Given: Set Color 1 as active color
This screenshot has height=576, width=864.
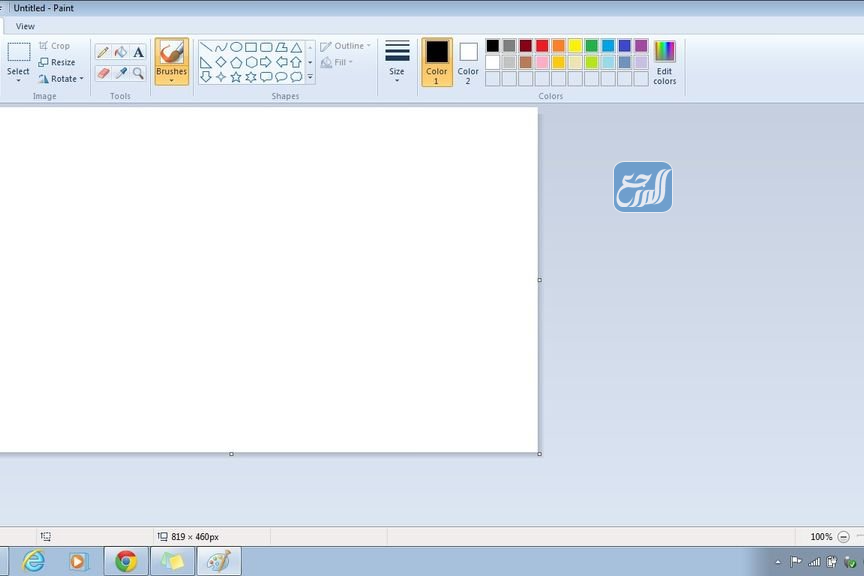Looking at the screenshot, I should [437, 60].
